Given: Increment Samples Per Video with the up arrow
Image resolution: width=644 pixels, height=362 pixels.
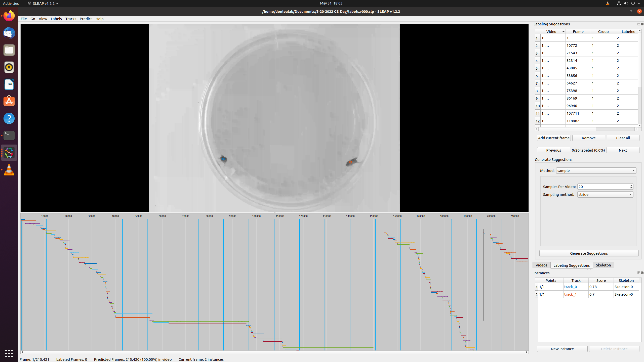Looking at the screenshot, I should 631,185.
